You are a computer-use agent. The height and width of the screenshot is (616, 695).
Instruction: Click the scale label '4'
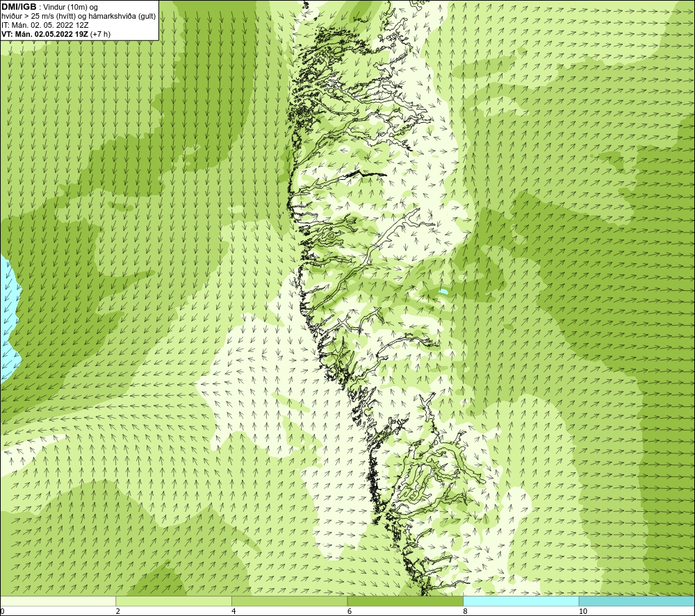[234, 611]
